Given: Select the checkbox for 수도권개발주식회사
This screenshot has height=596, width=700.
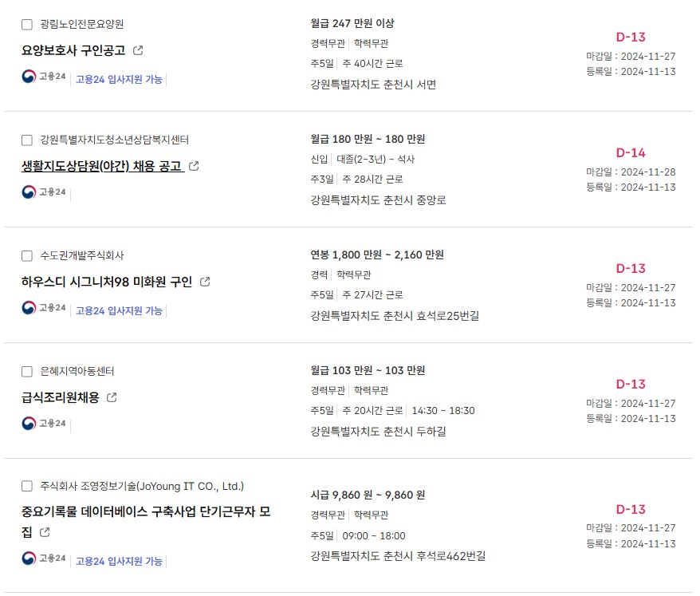Looking at the screenshot, I should point(27,255).
